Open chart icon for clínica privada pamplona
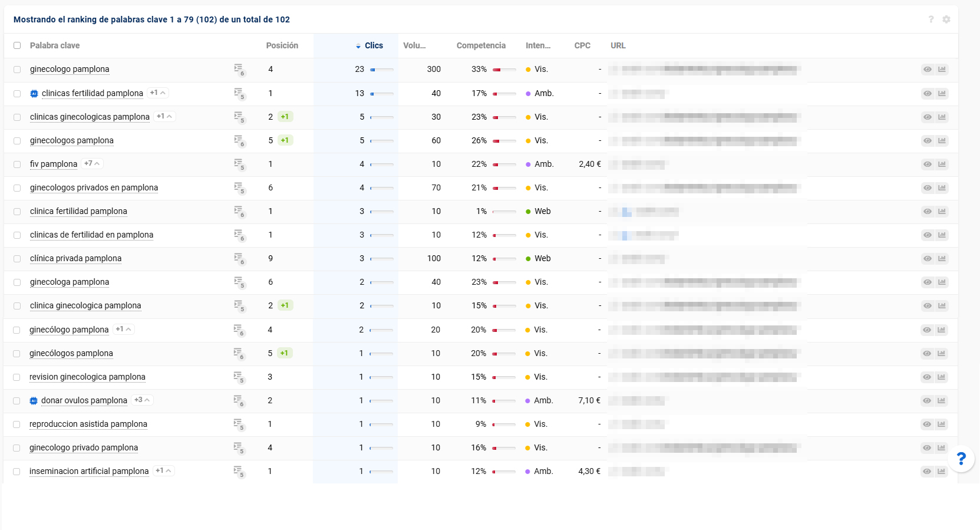 [x=942, y=258]
